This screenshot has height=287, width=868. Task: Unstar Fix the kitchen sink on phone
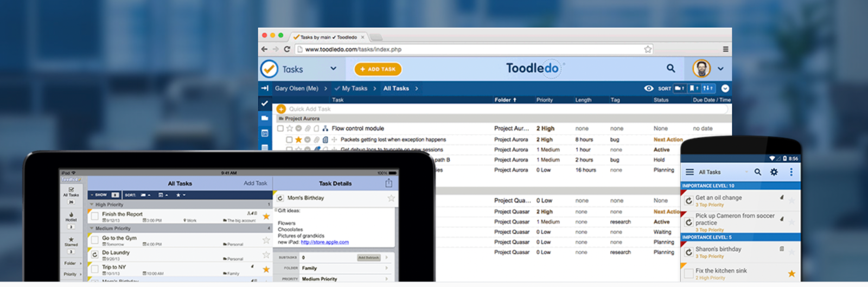[x=792, y=273]
